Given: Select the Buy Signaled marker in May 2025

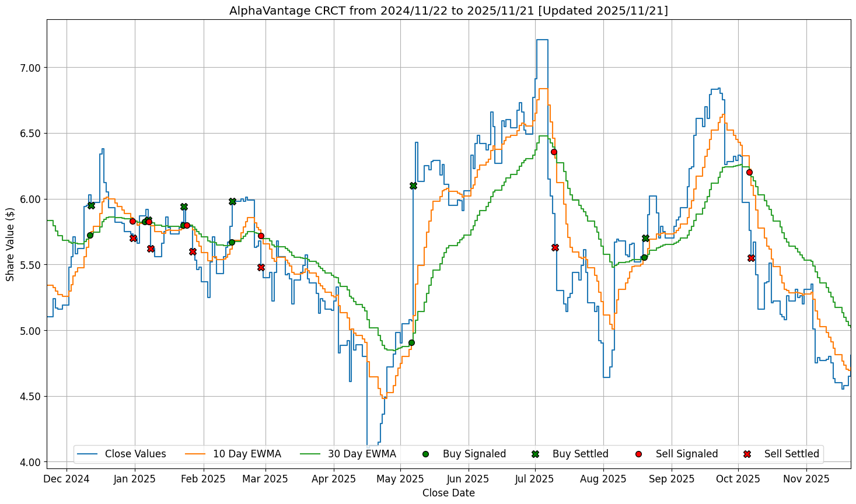Looking at the screenshot, I should click(411, 342).
